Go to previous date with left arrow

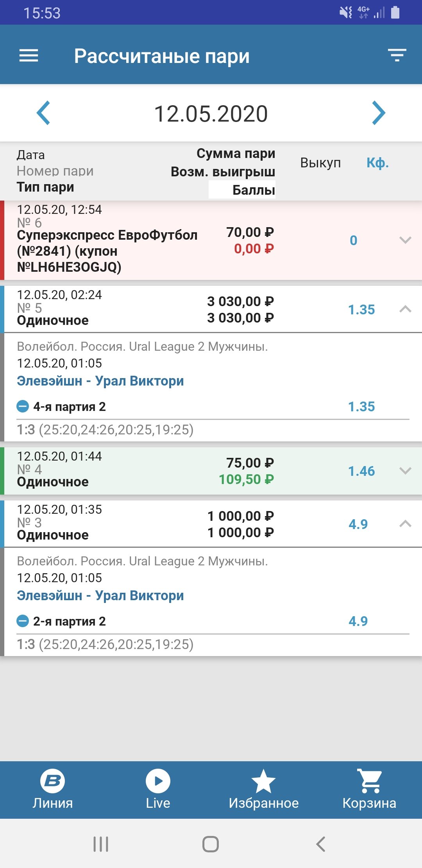coord(43,113)
